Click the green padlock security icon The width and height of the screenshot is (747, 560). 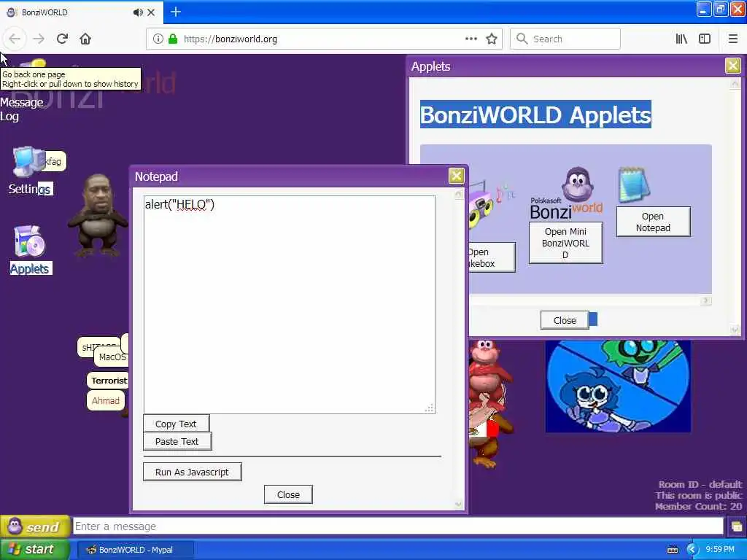click(x=173, y=39)
